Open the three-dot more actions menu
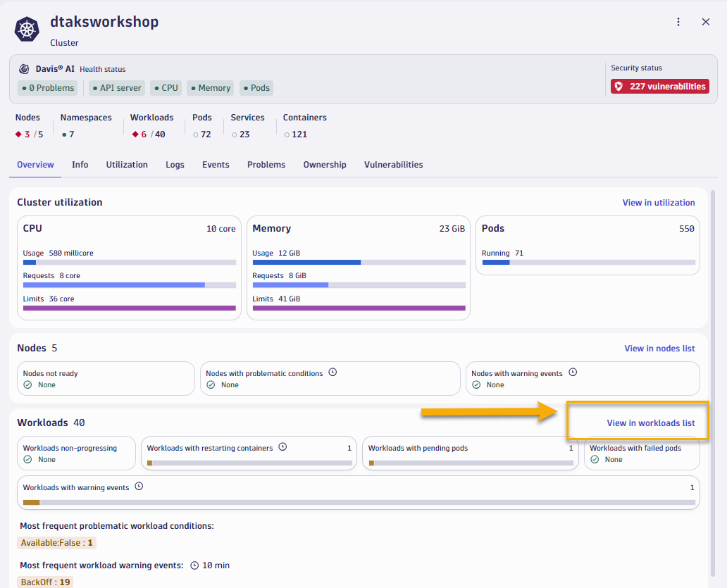The image size is (727, 588). 678,22
